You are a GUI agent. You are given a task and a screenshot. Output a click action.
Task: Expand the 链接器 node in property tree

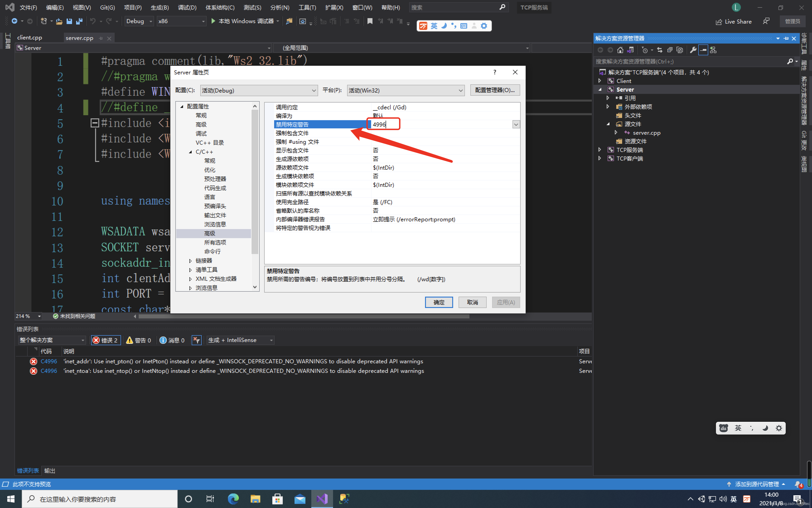[x=190, y=261]
